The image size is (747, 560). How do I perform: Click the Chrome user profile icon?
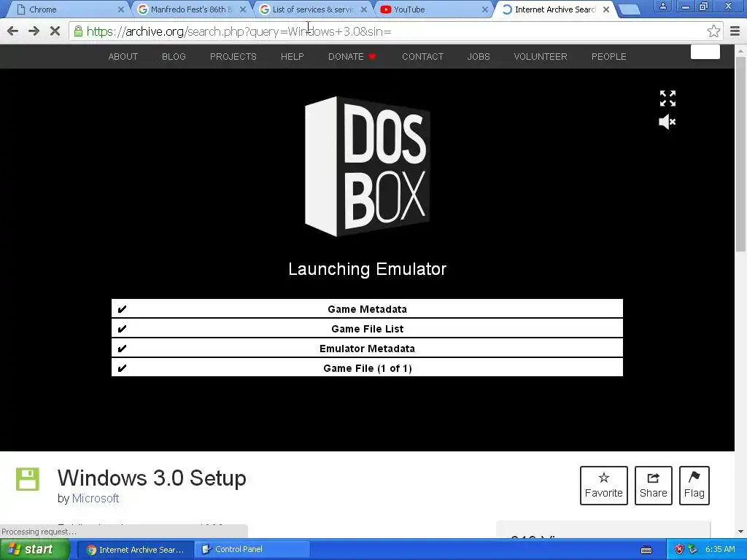click(662, 6)
